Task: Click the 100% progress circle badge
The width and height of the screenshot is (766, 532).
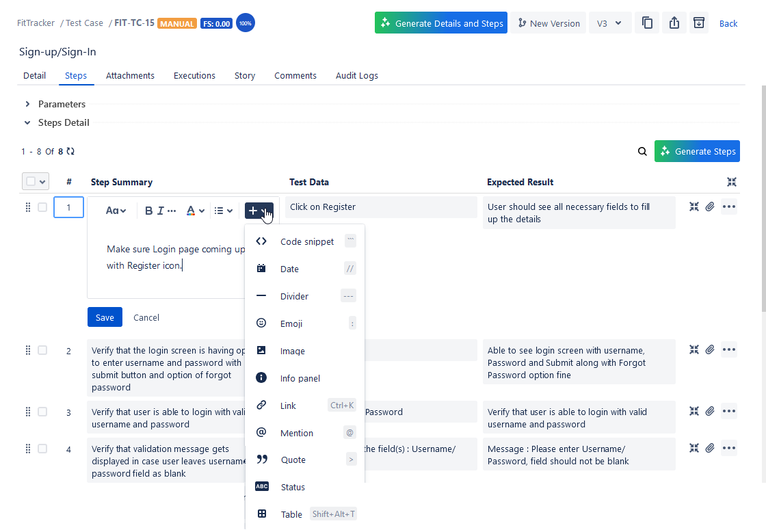Action: [x=245, y=23]
